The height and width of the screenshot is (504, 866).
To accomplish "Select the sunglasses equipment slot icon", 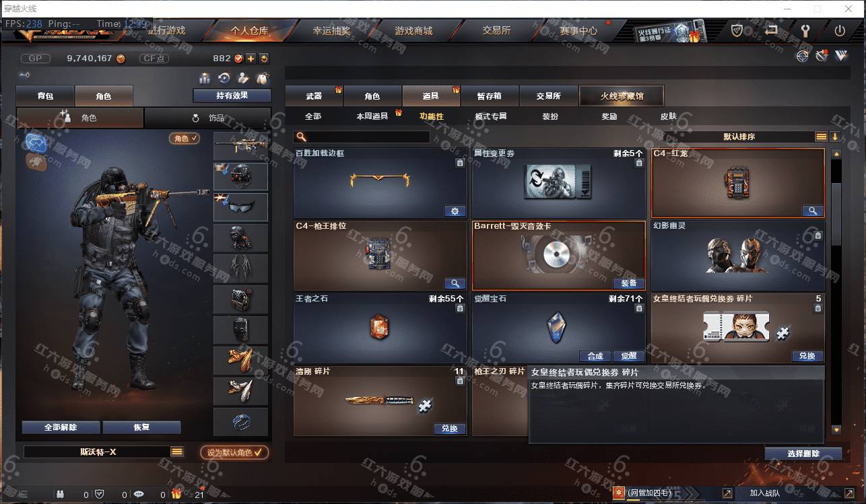I will coord(240,207).
